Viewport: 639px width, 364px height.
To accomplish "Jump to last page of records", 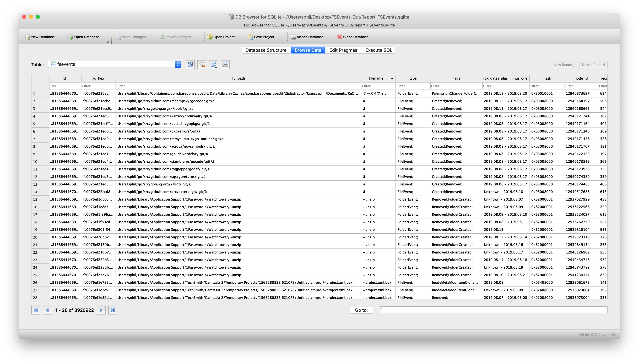I will point(113,310).
